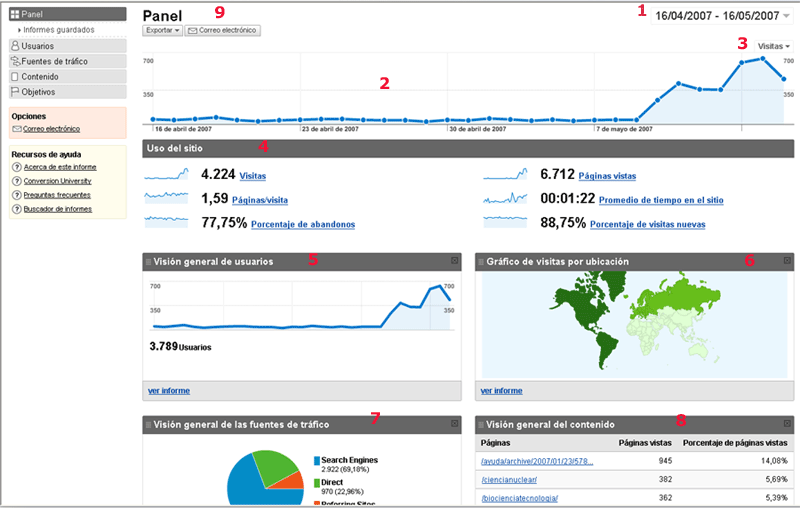Click the Usuarios sidebar icon
The width and height of the screenshot is (800, 508).
click(15, 46)
